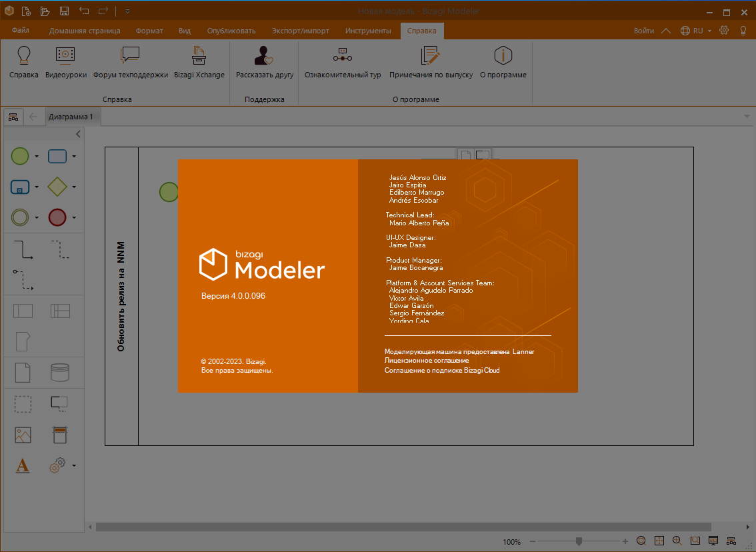Select the Image artifact palette shape
Viewport: 756px width, 552px height.
click(x=23, y=435)
